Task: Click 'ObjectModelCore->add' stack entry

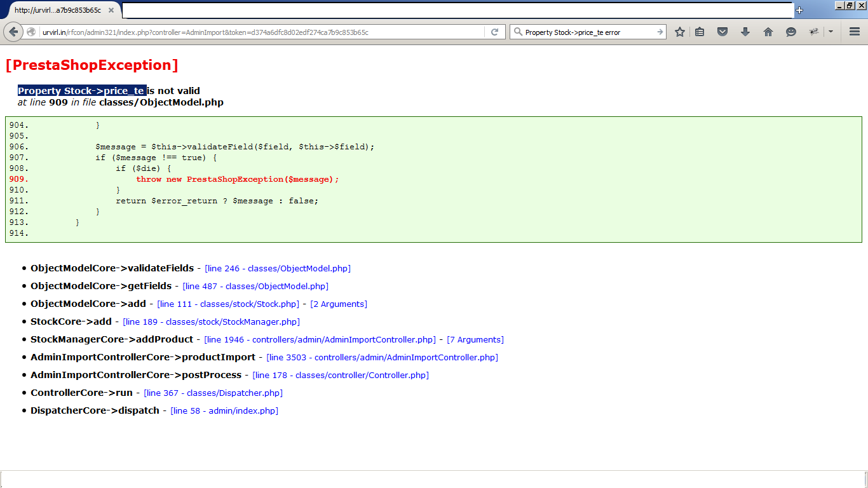Action: coord(88,304)
